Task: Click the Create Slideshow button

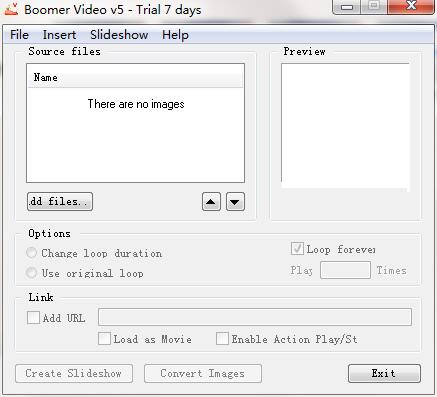Action: [x=74, y=373]
